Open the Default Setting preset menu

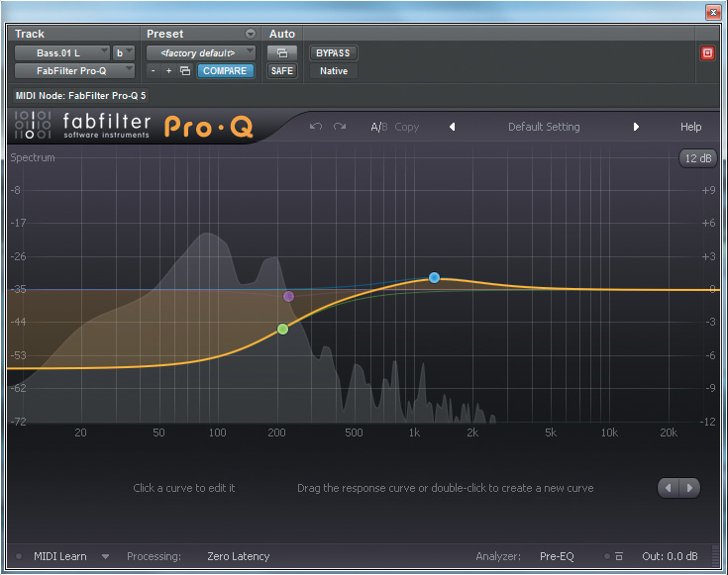coord(544,127)
